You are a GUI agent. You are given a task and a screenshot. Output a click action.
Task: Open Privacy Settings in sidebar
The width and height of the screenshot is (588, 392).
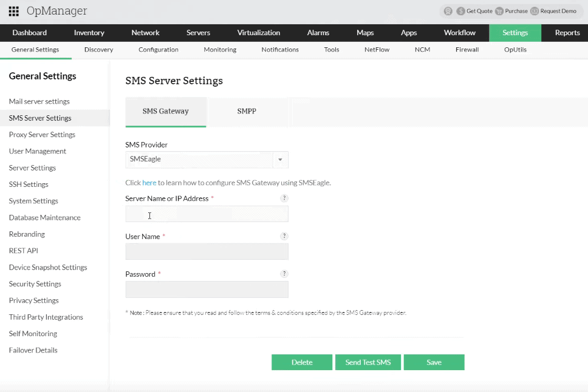coord(34,300)
